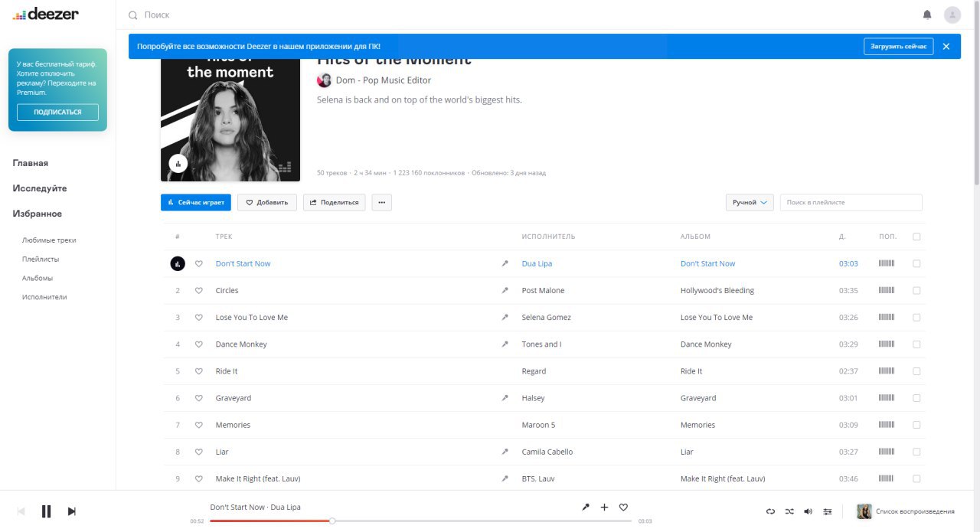The width and height of the screenshot is (980, 532).
Task: Check the box for Circles
Action: (x=916, y=291)
